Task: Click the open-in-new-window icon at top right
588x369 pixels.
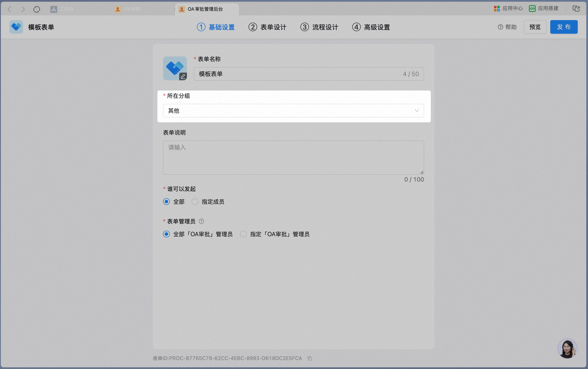Action: coord(576,9)
